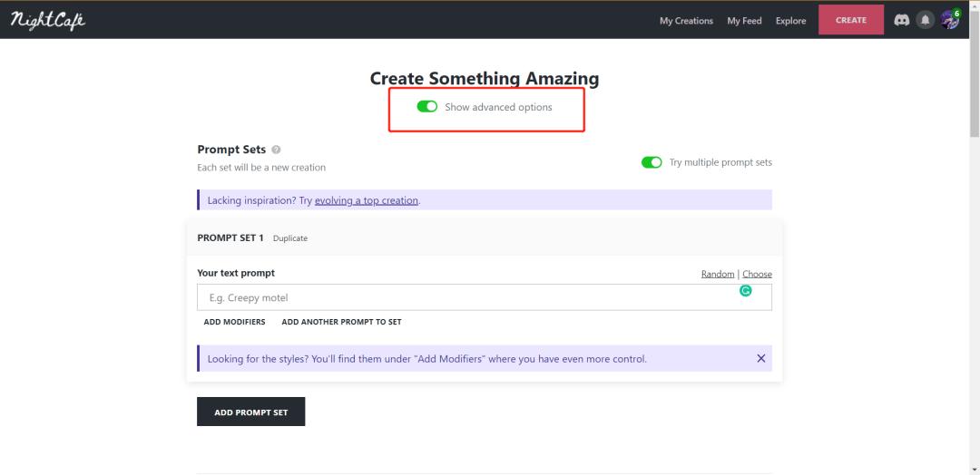
Task: Click Add Prompt Set button
Action: [250, 412]
